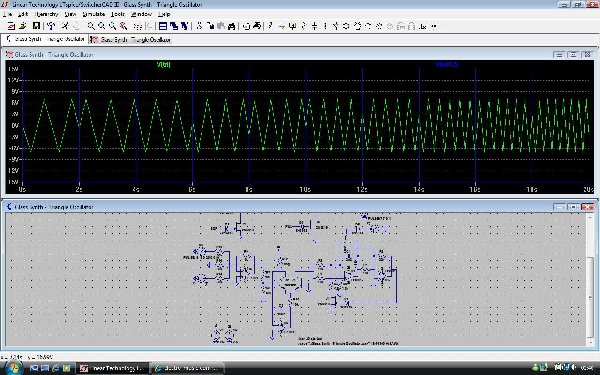Click the Zoom In magnifier icon
The height and width of the screenshot is (375, 600).
coord(91,26)
